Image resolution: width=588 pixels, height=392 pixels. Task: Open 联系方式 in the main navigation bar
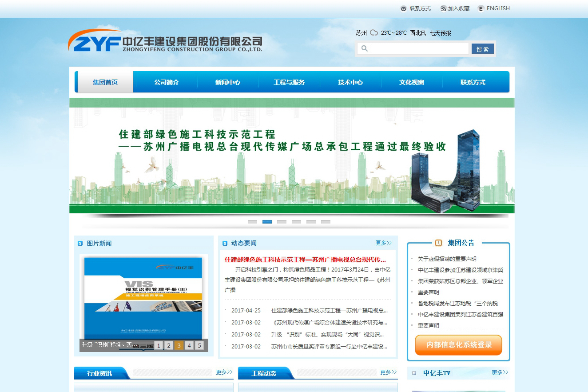pyautogui.click(x=473, y=82)
